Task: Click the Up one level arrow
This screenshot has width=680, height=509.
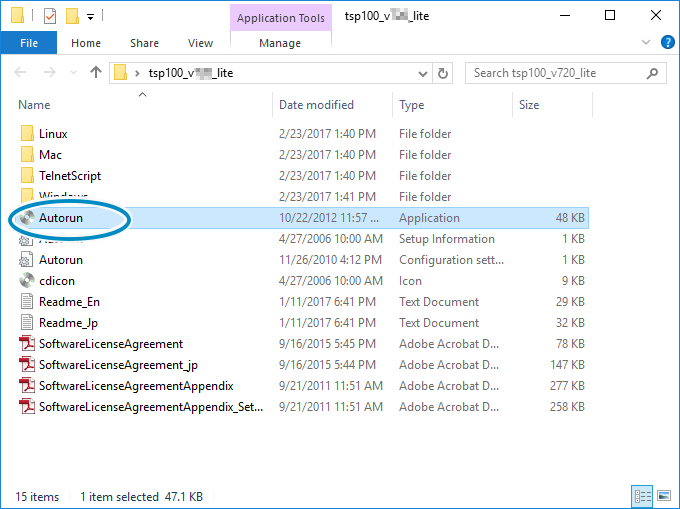Action: pos(96,73)
